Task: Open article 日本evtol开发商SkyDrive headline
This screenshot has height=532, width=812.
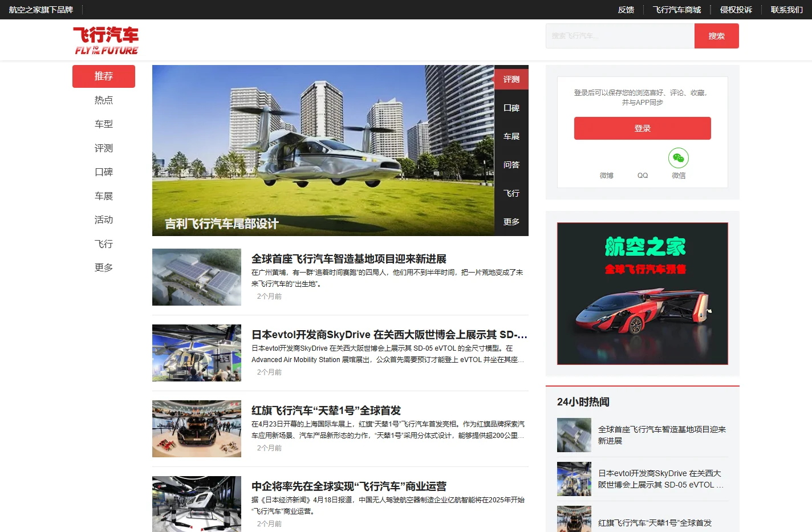Action: pyautogui.click(x=389, y=335)
